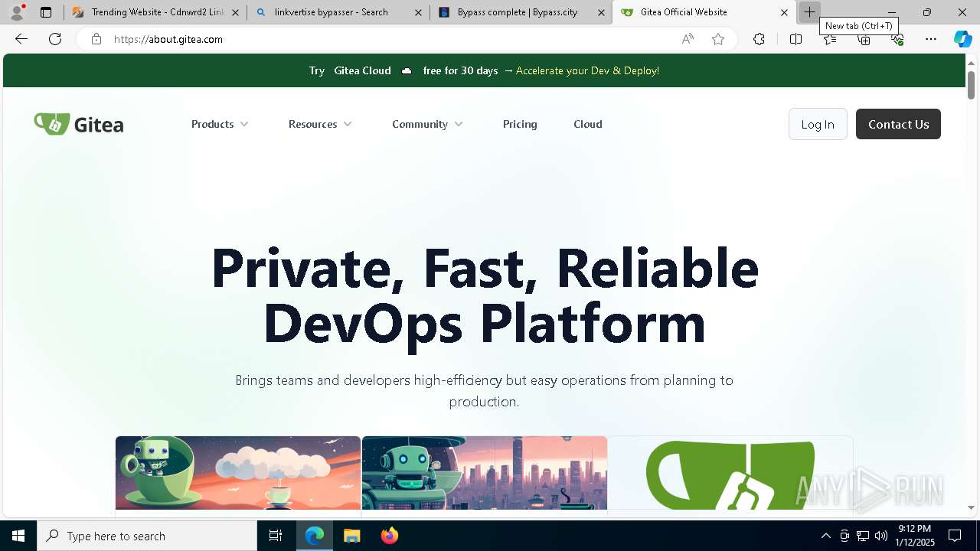This screenshot has width=980, height=551.
Task: Open the Collections icon
Action: tap(864, 39)
